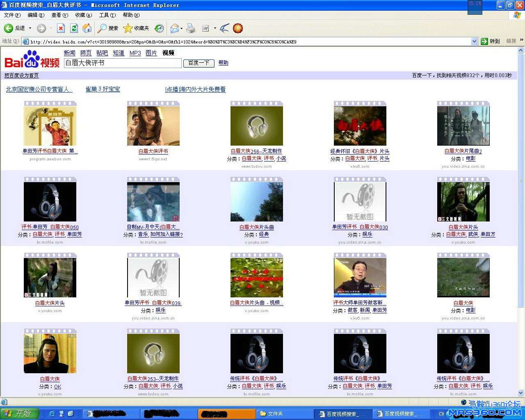The width and height of the screenshot is (525, 420).
Task: Click the vertical scrollbar up arrow
Action: [x=521, y=50]
